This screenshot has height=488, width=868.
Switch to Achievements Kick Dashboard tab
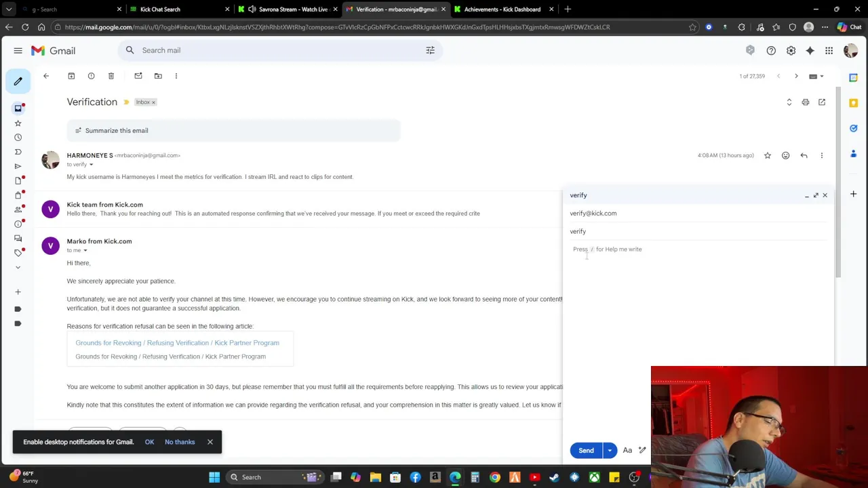[504, 9]
